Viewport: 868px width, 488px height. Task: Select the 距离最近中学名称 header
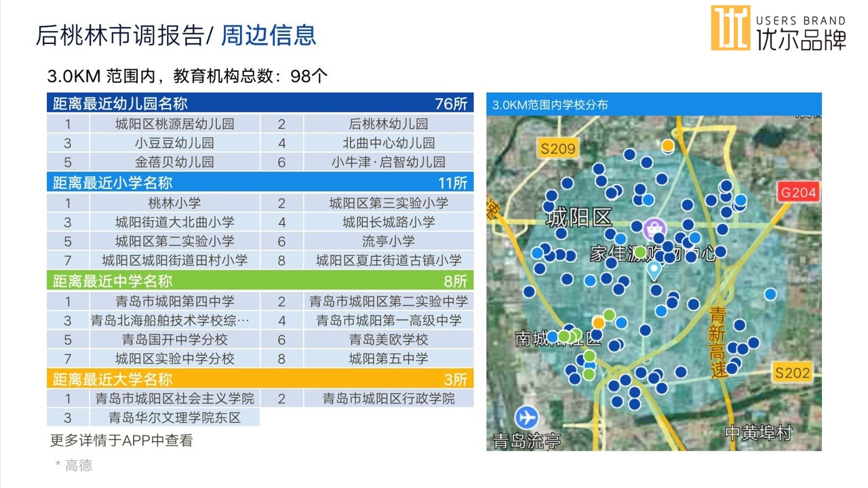click(260, 281)
